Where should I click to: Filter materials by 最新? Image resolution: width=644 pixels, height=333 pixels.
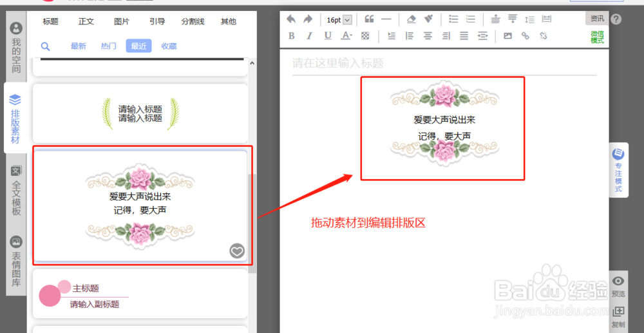coord(79,46)
